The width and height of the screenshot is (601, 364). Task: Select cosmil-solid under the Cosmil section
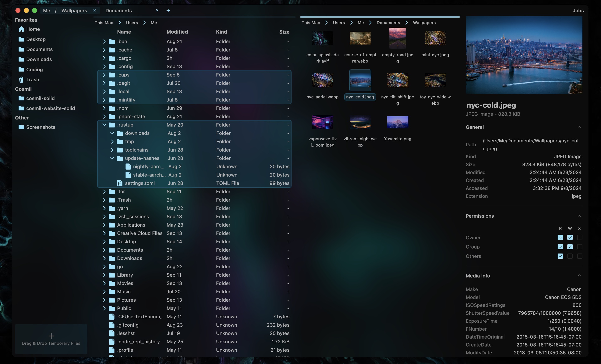pos(40,98)
